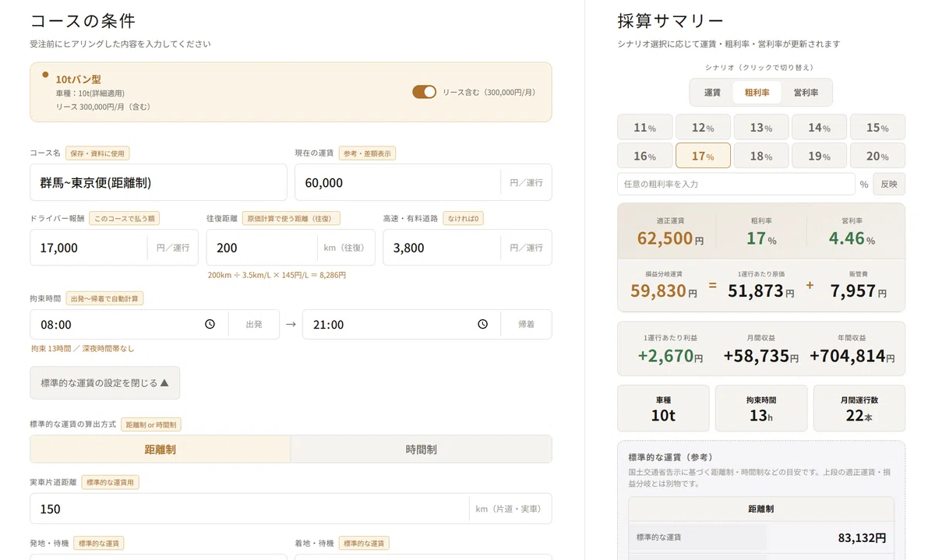Select the 粗利率 scenario tab

click(x=757, y=93)
